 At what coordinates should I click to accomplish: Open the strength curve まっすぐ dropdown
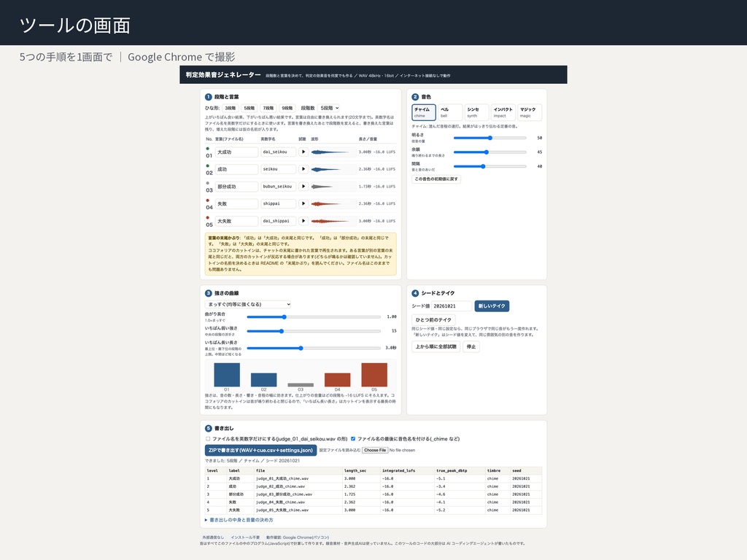(x=248, y=304)
